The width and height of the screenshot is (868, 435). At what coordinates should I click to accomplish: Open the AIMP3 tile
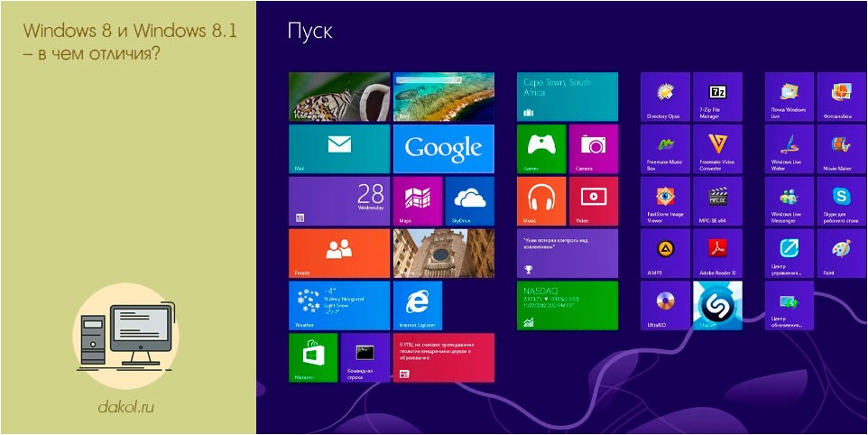(665, 254)
